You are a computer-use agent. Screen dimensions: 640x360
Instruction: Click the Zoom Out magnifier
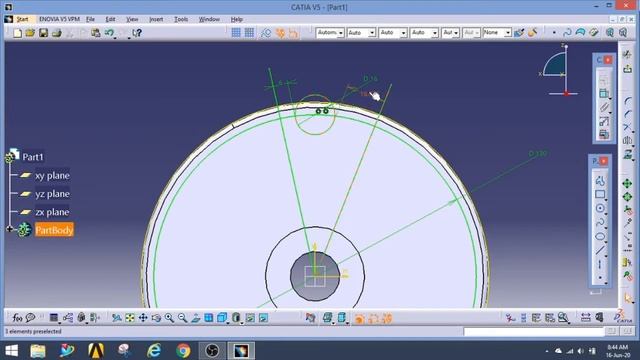coord(182,318)
